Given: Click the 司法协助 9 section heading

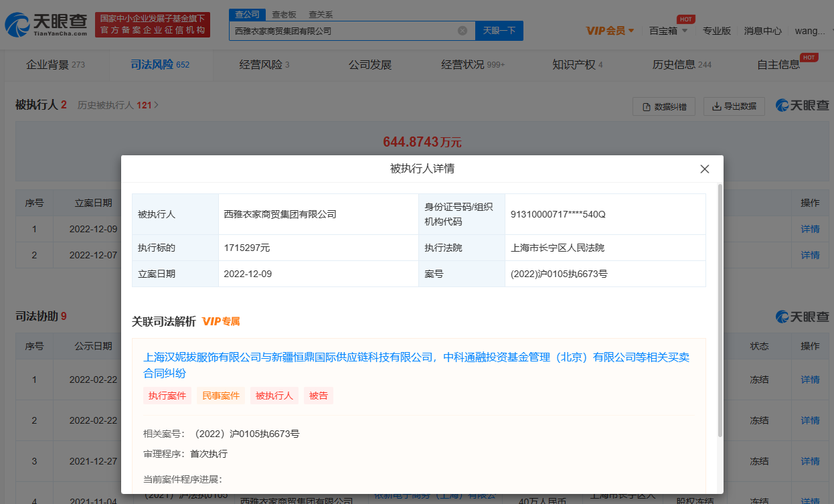Looking at the screenshot, I should point(41,316).
